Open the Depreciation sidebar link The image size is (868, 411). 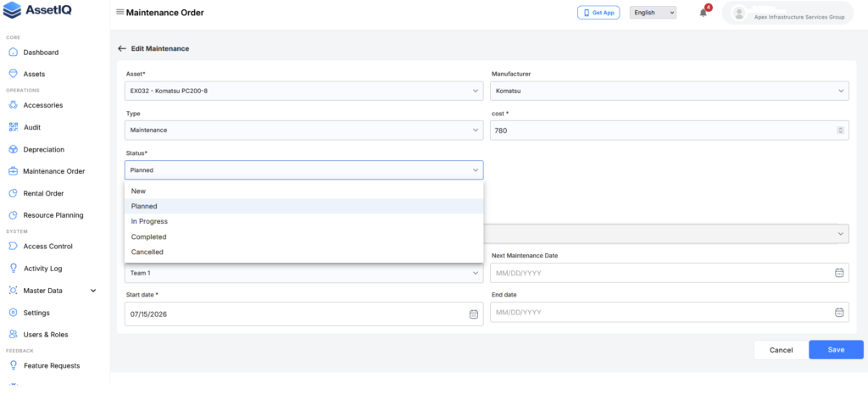click(x=44, y=149)
